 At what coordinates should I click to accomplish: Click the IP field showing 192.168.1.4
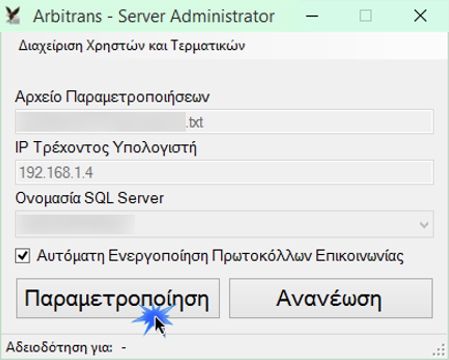[224, 172]
